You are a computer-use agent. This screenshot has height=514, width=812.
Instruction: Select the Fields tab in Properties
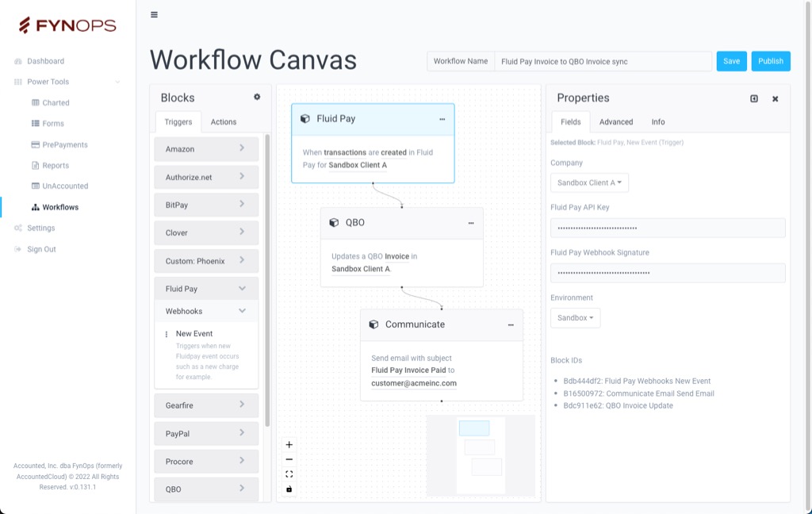[571, 122]
